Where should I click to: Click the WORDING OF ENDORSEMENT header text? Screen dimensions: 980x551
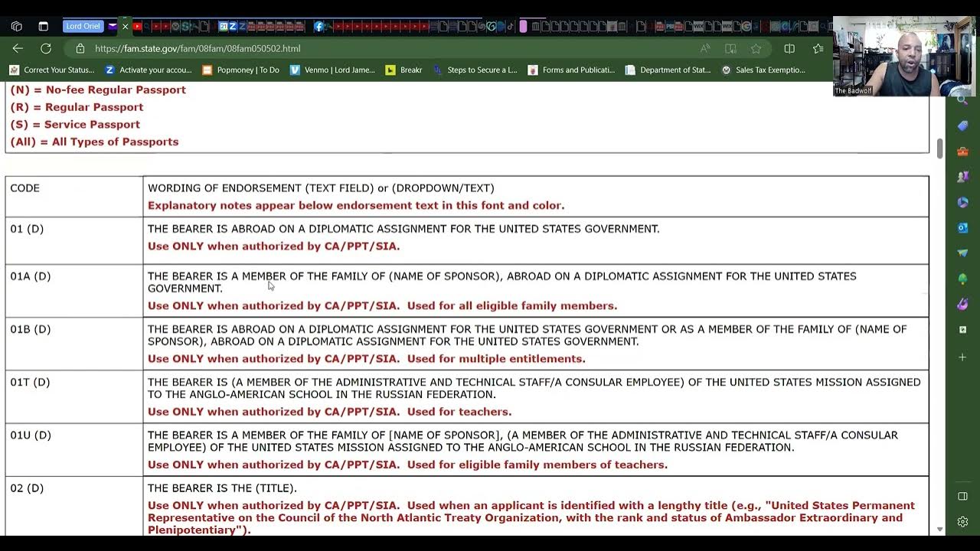tap(321, 187)
